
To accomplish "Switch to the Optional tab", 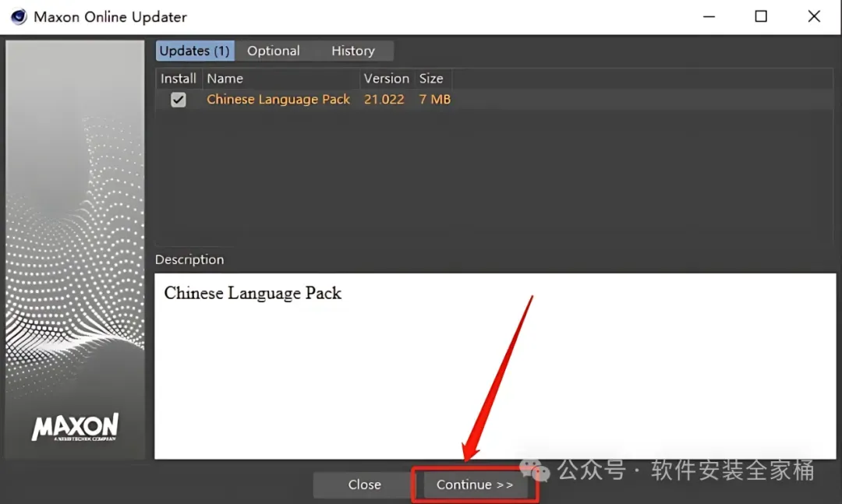I will tap(274, 51).
